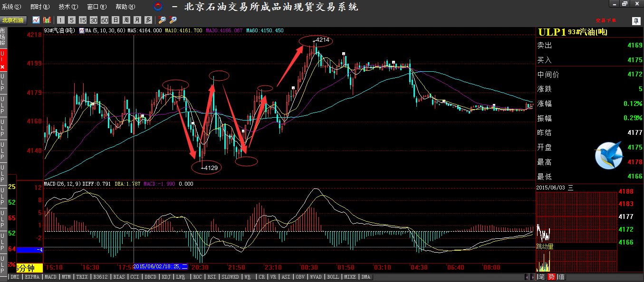
Task: Click the 中间价 value 4172
Action: 634,75
